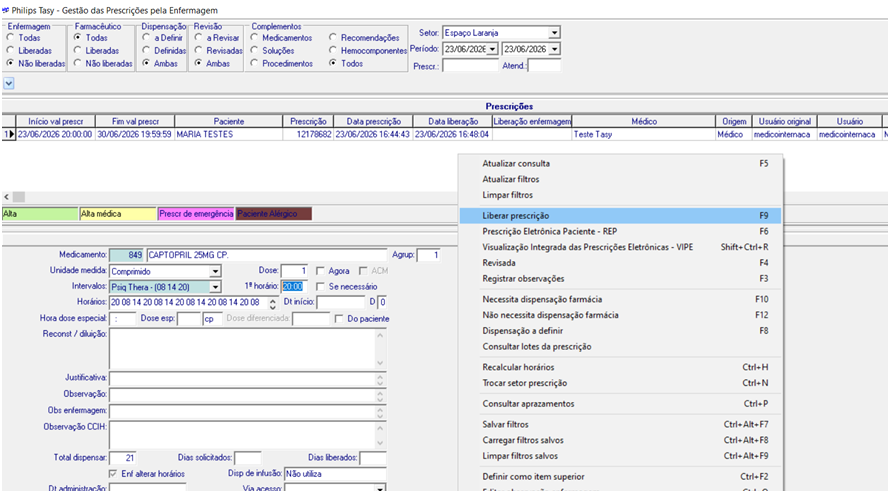Image resolution: width=890 pixels, height=493 pixels.
Task: Select Complementos Hemocomponentes radio button
Action: (333, 50)
